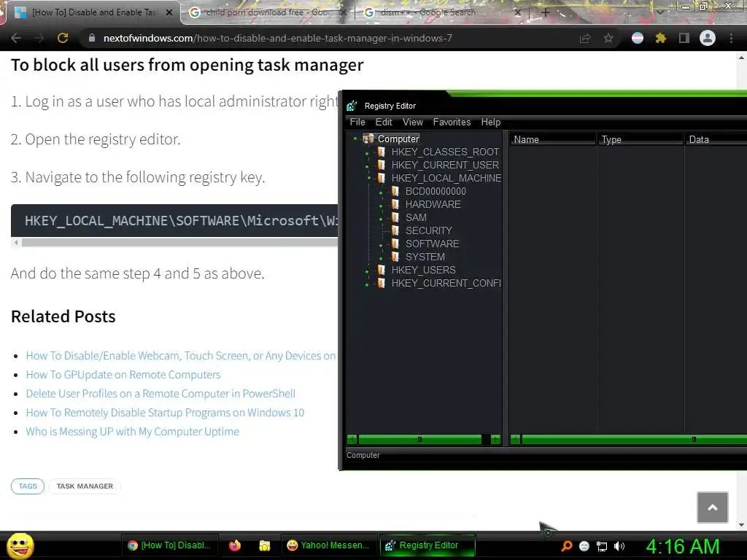The width and height of the screenshot is (747, 560).
Task: Open Who is Messing UP with Uptime link
Action: [x=133, y=432]
